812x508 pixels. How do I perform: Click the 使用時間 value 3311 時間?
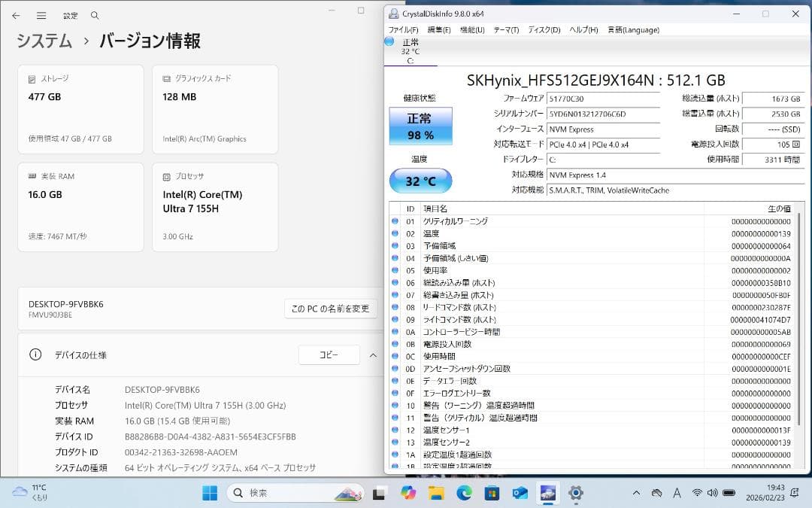pyautogui.click(x=773, y=160)
